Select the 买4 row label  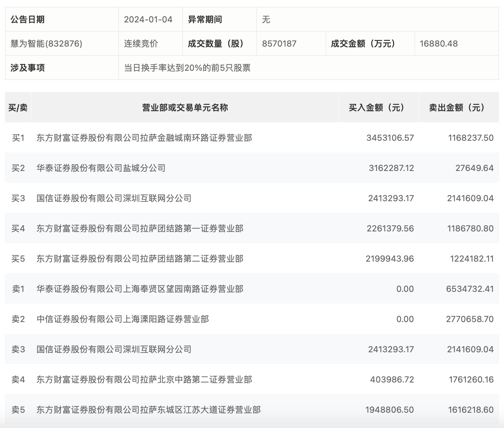point(18,228)
